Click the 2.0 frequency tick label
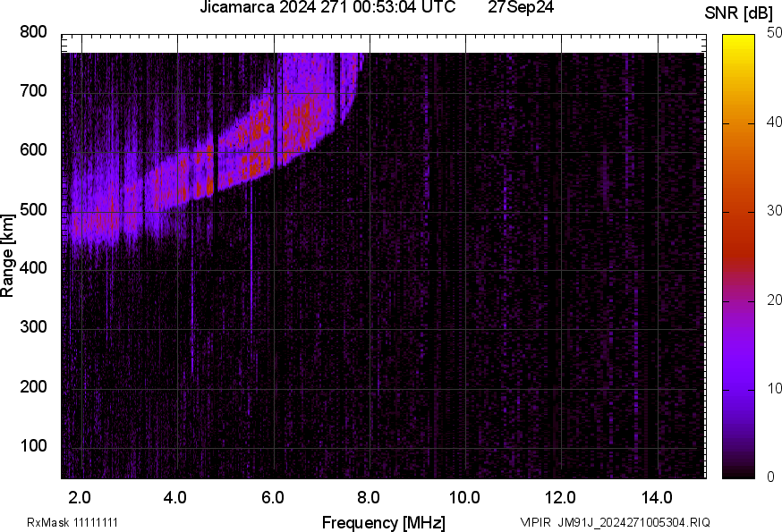The height and width of the screenshot is (532, 782). coord(81,496)
